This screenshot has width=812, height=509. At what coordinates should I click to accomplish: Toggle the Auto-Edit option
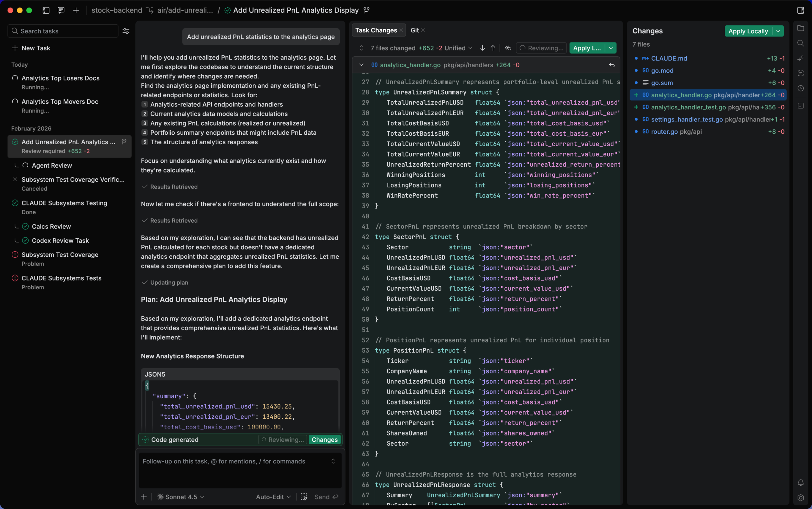click(272, 497)
